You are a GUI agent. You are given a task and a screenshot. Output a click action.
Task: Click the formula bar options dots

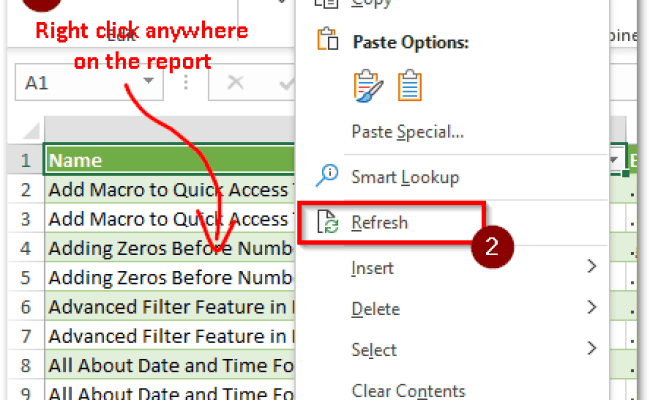(186, 82)
